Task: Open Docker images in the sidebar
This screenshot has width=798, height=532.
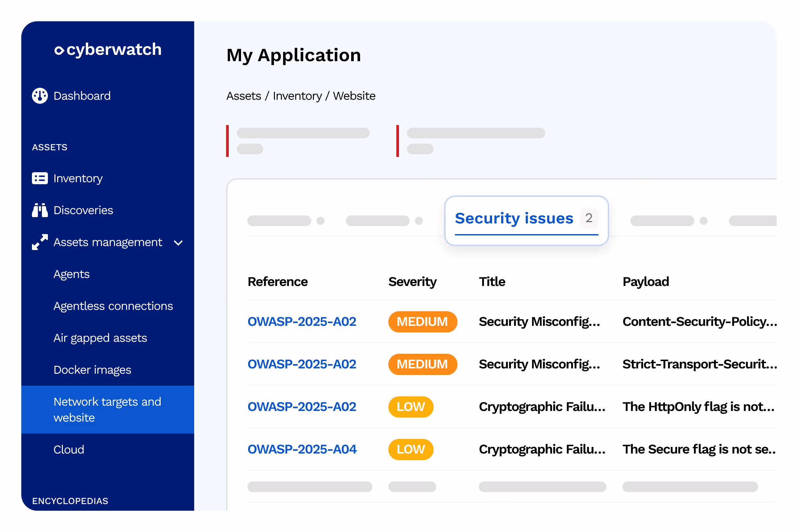Action: tap(92, 370)
